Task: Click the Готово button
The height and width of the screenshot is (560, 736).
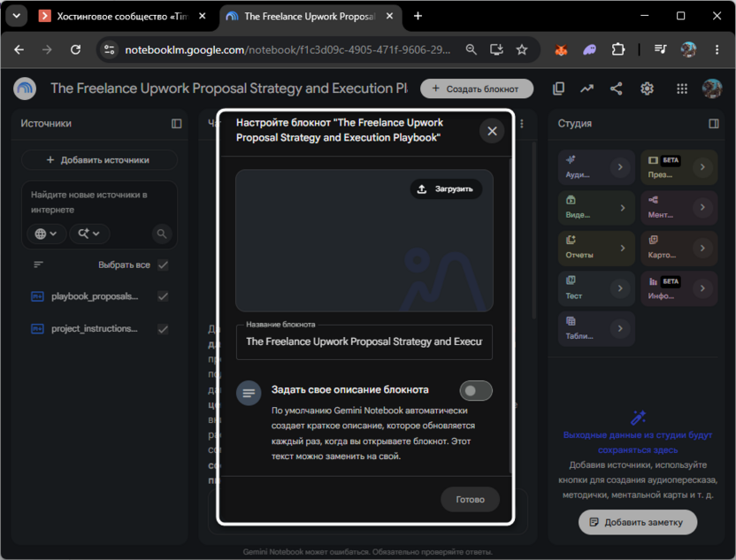Action: (470, 500)
